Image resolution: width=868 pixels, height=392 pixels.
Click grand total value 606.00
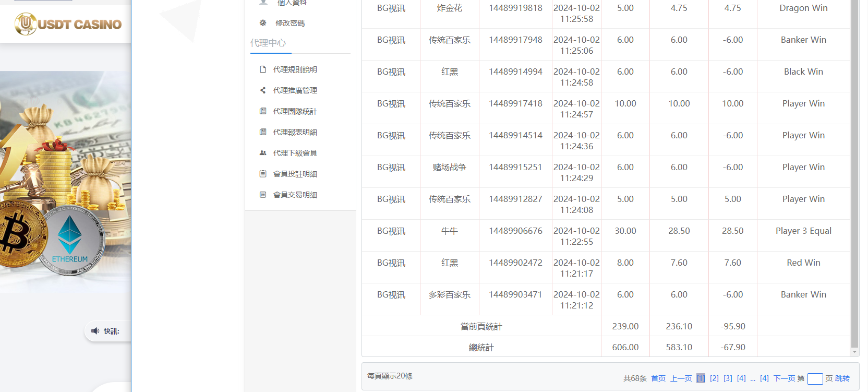point(625,347)
